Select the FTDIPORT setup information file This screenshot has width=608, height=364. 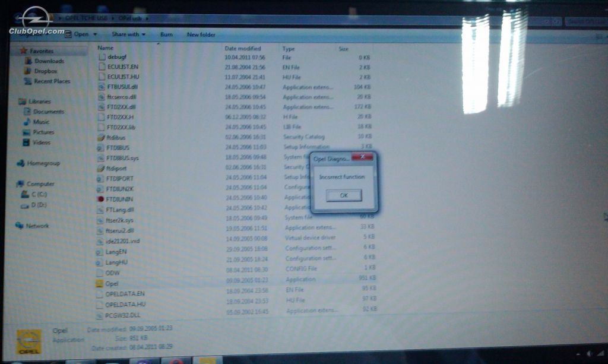(119, 179)
